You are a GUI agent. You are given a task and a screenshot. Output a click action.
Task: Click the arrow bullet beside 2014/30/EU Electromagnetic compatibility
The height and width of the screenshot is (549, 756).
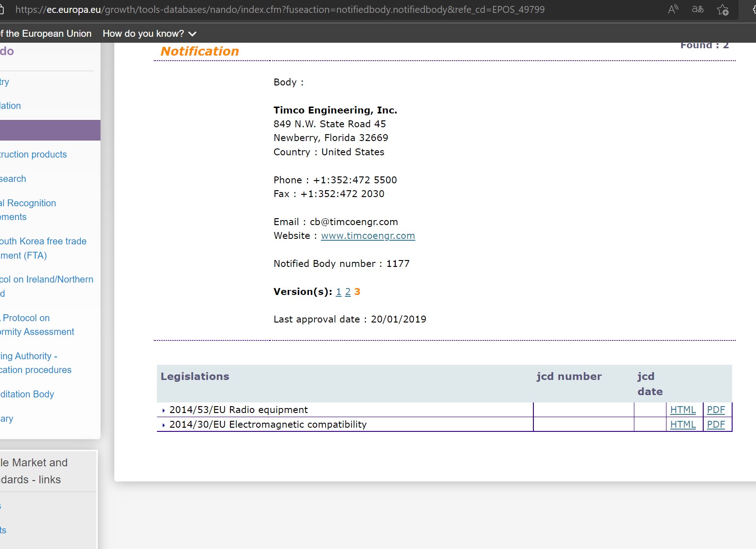click(163, 425)
